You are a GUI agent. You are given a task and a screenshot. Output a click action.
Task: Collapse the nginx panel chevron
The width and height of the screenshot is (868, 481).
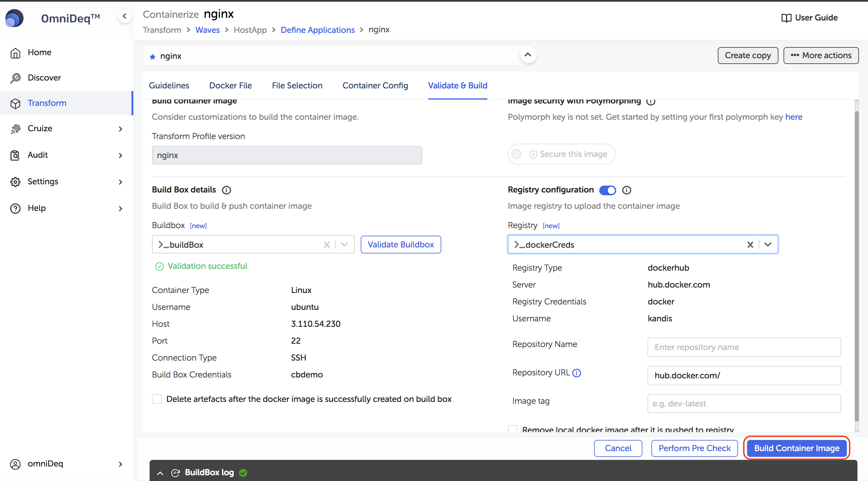point(528,55)
